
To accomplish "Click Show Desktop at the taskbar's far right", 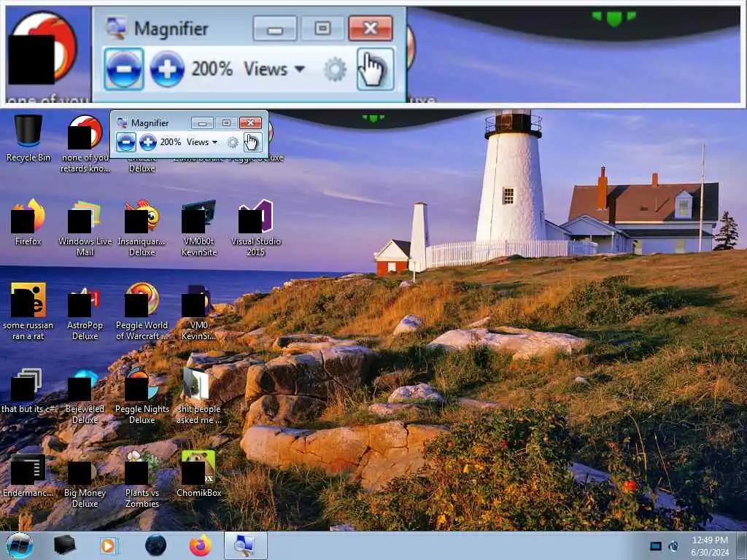I will coord(742,545).
